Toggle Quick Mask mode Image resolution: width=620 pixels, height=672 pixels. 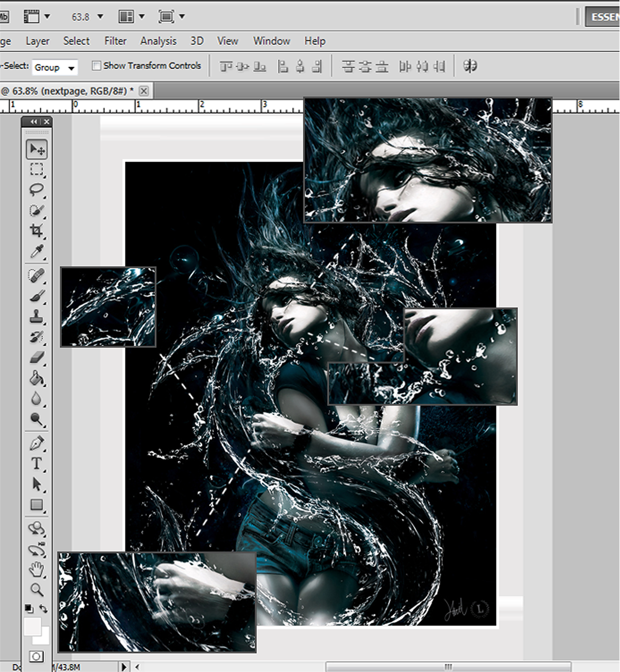36,656
